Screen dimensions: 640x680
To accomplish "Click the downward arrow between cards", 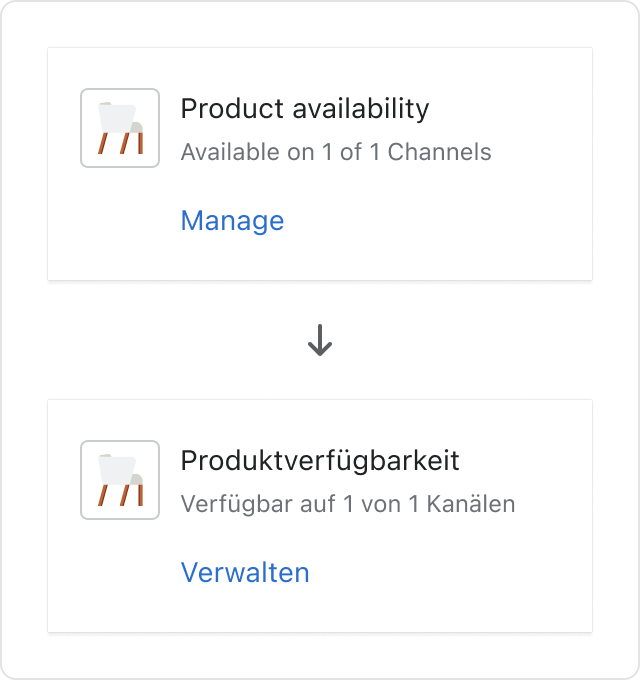I will click(320, 340).
